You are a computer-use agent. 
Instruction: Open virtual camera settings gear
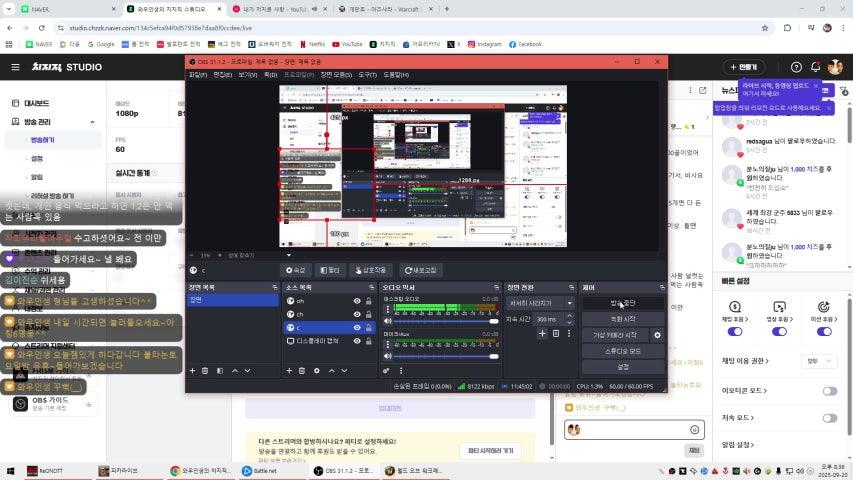pos(657,335)
